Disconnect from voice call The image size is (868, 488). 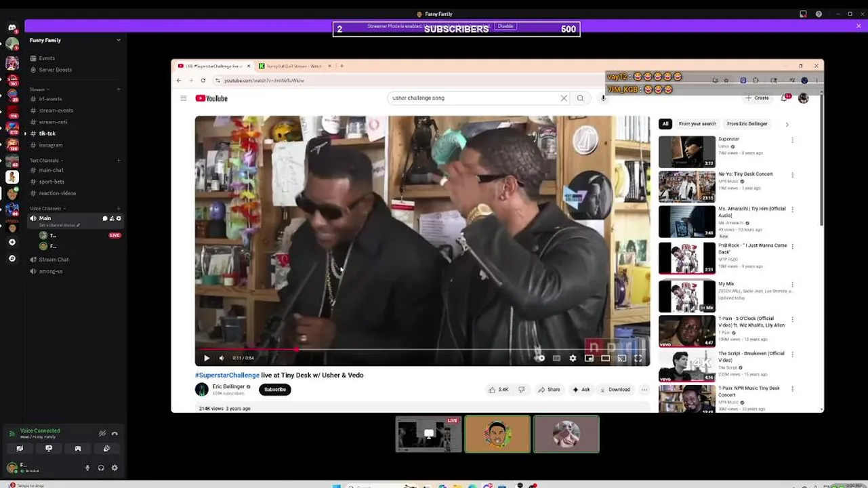pos(115,434)
